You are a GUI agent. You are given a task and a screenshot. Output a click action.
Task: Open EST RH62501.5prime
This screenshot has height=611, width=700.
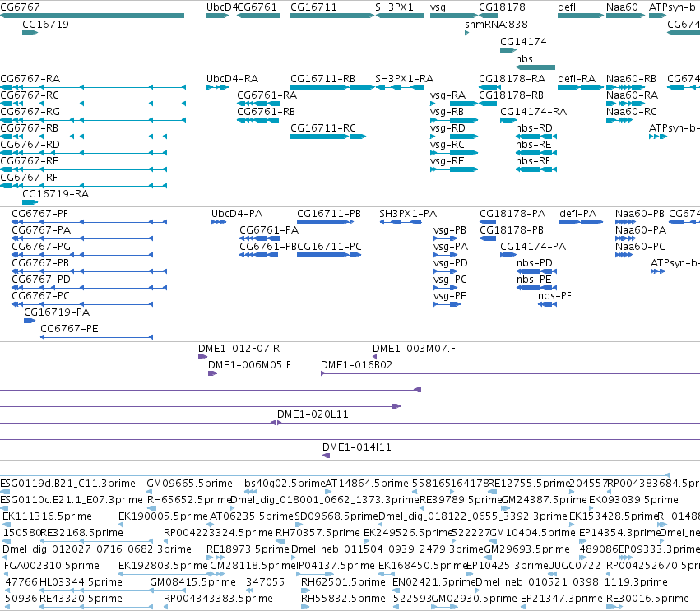coord(306,590)
